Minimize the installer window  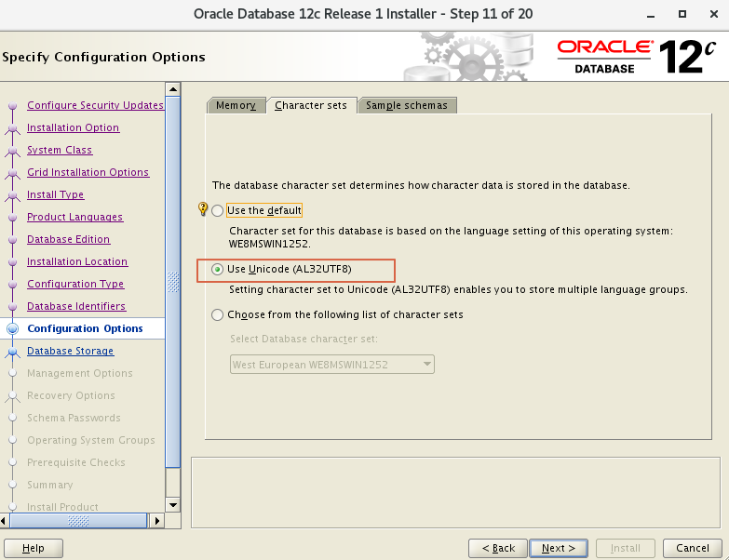[x=655, y=13]
